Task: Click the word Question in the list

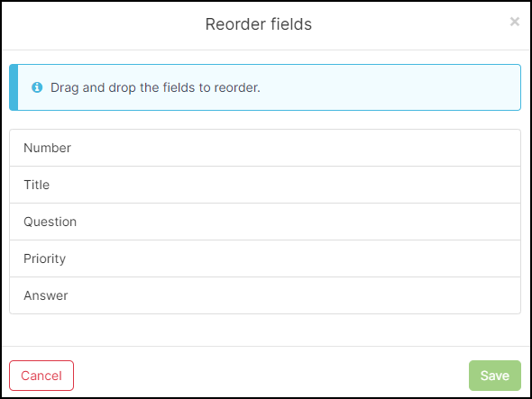Action: [50, 222]
